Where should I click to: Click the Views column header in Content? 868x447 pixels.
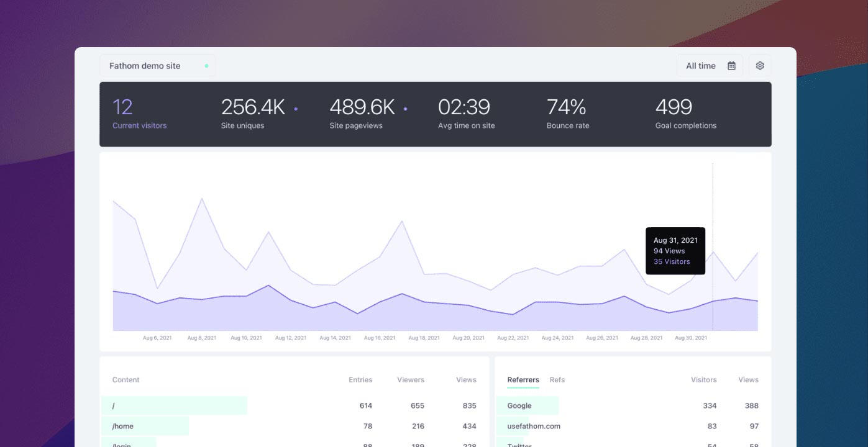click(x=465, y=379)
